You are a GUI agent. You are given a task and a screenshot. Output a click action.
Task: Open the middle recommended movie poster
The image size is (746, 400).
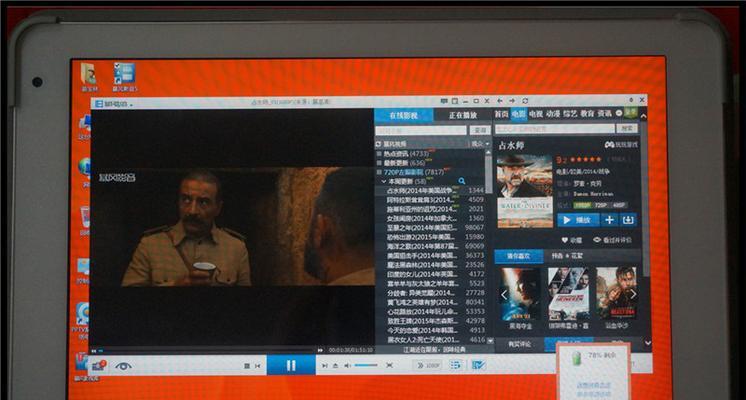[569, 293]
